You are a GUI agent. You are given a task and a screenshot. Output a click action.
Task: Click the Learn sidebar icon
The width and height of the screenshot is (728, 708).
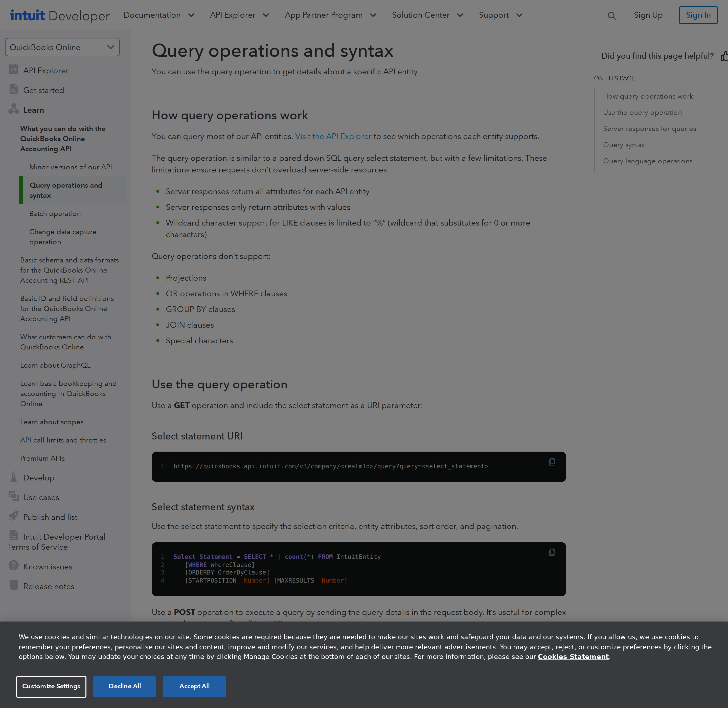pyautogui.click(x=13, y=108)
